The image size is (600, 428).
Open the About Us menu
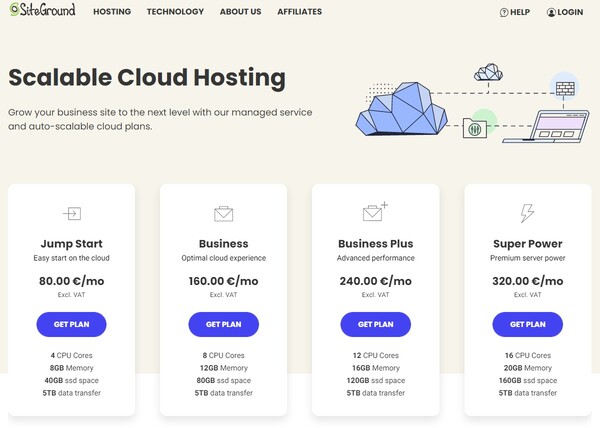(x=240, y=13)
